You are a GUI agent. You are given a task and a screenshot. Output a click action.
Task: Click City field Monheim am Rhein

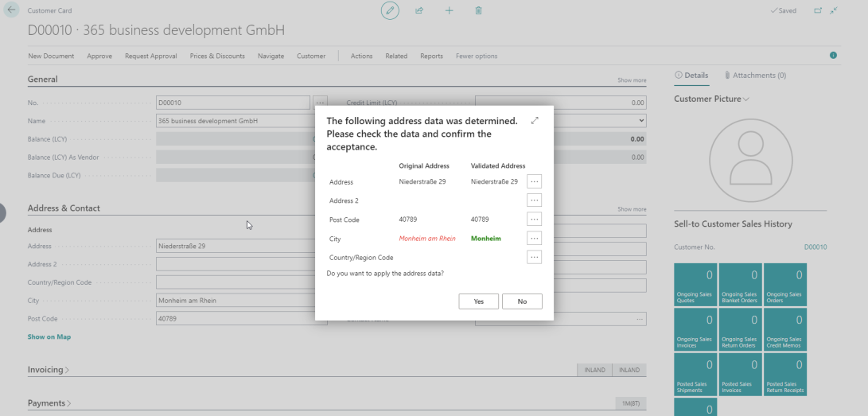[x=235, y=301]
